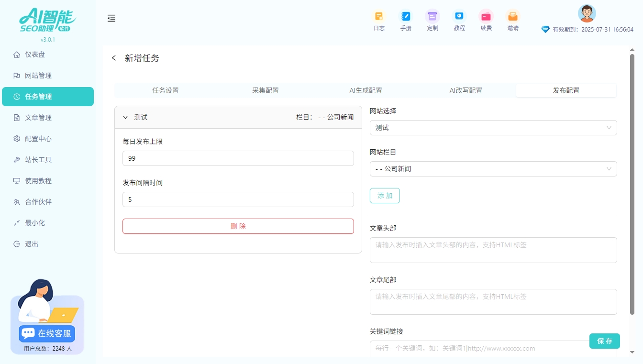The width and height of the screenshot is (643, 364).
Task: Click the 续费 renewal icon
Action: [x=486, y=17]
